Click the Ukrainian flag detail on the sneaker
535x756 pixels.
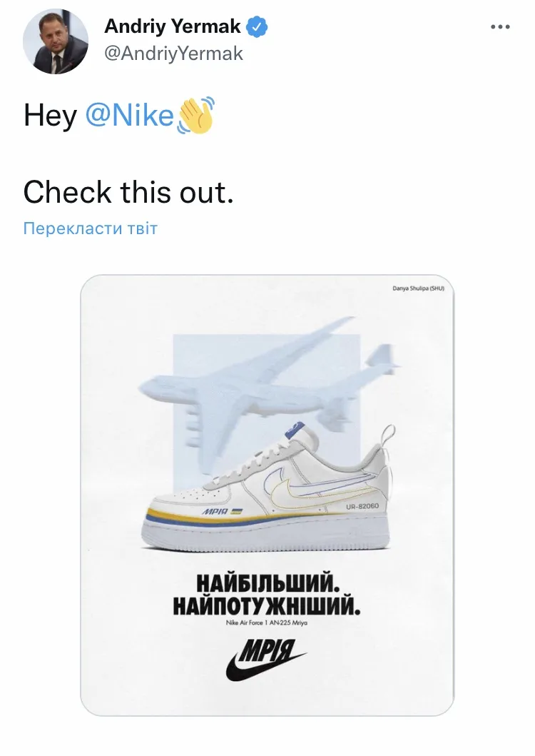click(237, 510)
